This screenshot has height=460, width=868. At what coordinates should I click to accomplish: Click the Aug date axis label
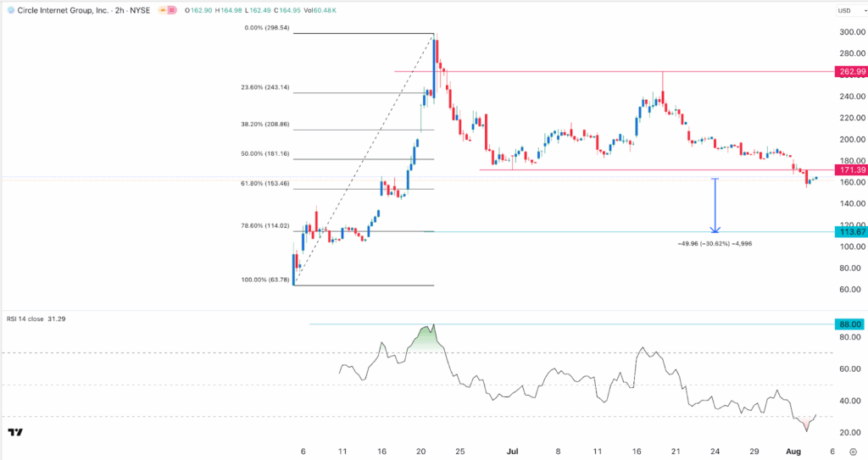click(x=793, y=452)
